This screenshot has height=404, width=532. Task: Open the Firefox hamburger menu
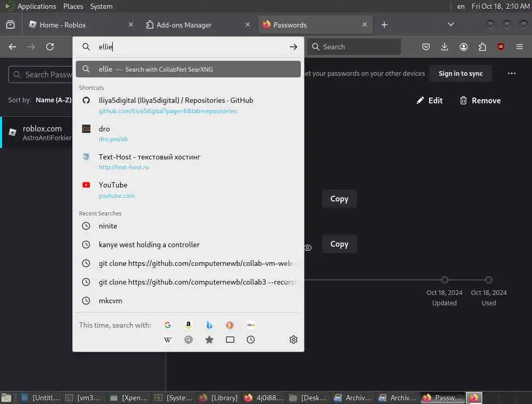pyautogui.click(x=520, y=47)
